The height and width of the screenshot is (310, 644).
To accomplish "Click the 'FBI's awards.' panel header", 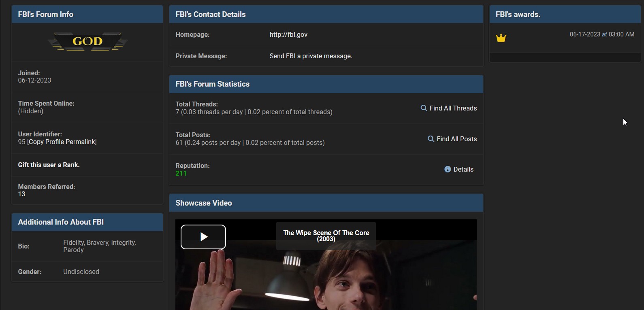I will coord(518,15).
